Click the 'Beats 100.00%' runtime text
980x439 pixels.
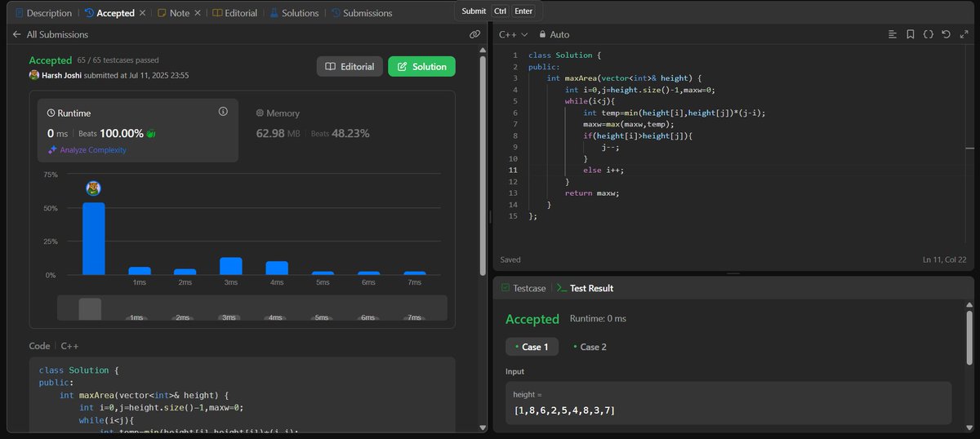(x=112, y=133)
